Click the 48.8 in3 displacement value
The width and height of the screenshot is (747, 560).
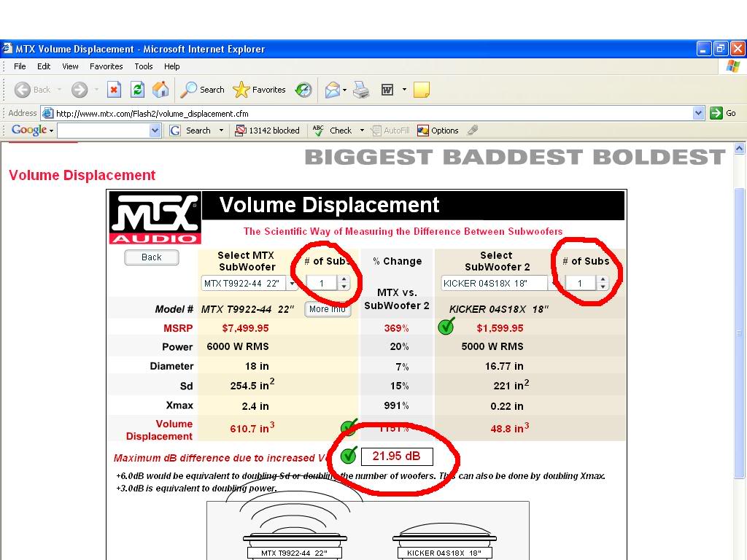510,427
